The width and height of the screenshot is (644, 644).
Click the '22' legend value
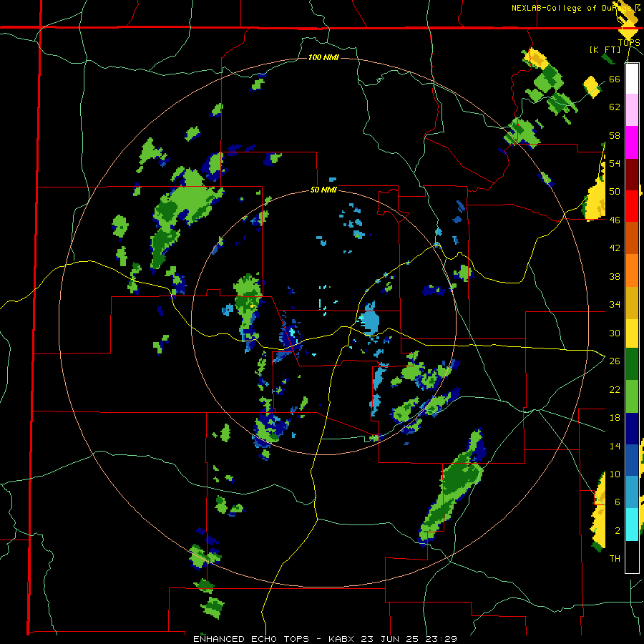click(615, 389)
